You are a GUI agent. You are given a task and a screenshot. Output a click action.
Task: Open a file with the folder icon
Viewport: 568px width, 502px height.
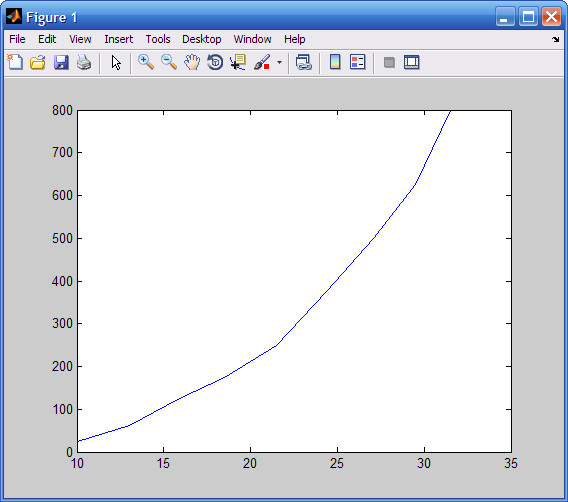[x=38, y=62]
